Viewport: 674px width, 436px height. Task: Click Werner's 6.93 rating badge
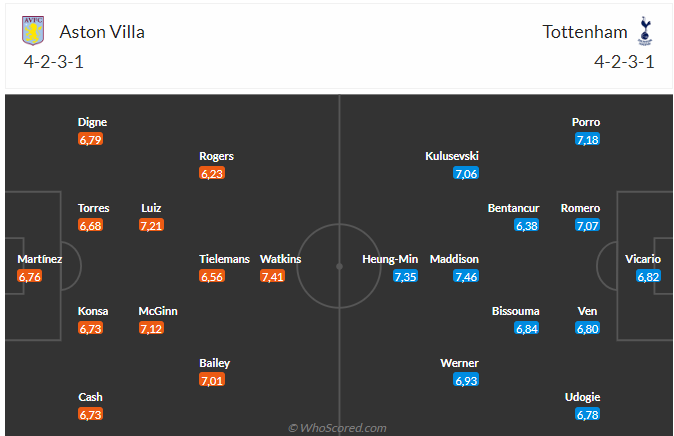tap(466, 380)
